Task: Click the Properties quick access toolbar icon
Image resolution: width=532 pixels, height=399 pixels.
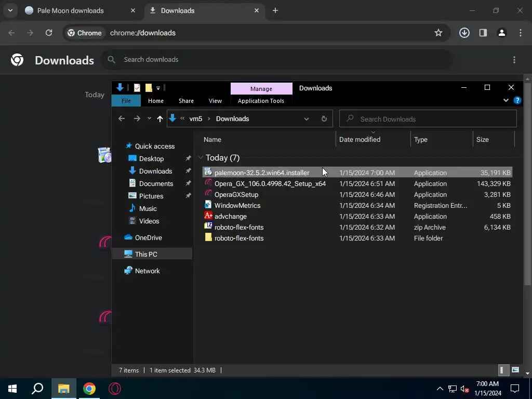Action: [x=137, y=88]
